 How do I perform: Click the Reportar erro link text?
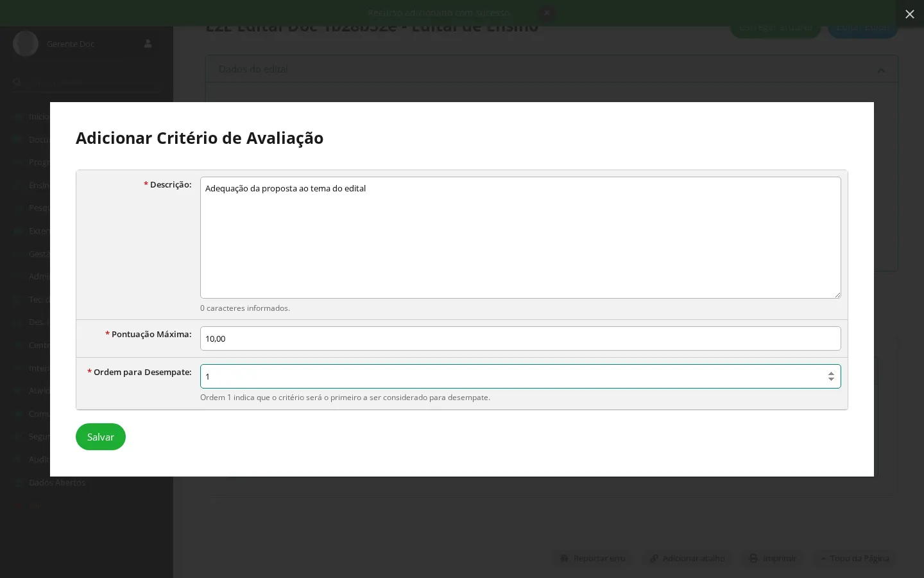pos(599,558)
